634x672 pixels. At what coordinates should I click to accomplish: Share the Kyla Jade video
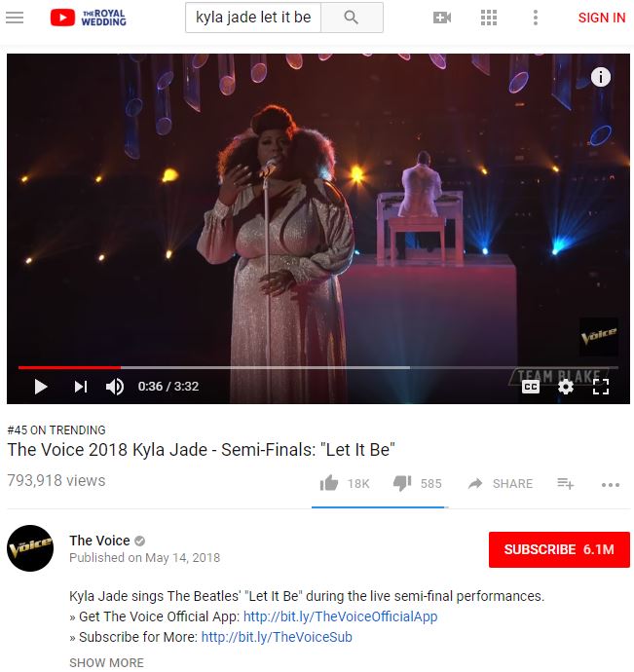tap(501, 484)
